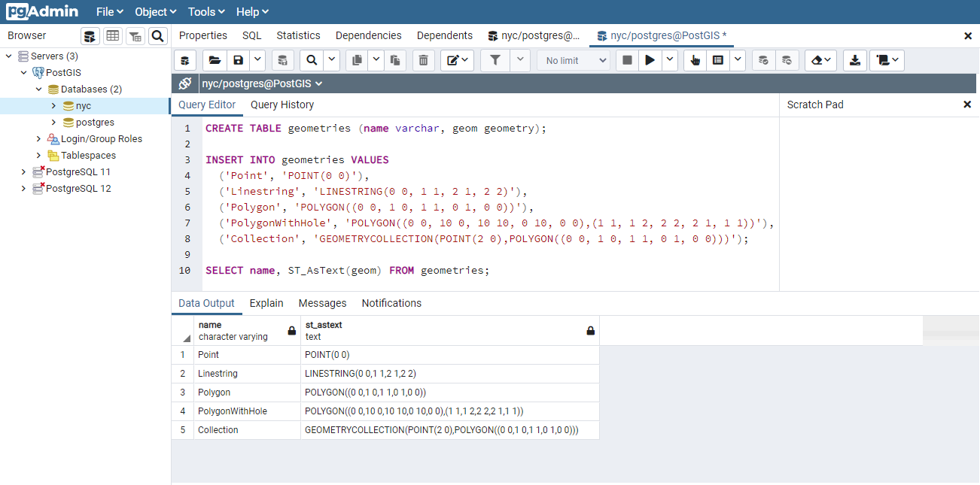
Task: Open the Explain analyze list icon
Action: click(x=718, y=61)
